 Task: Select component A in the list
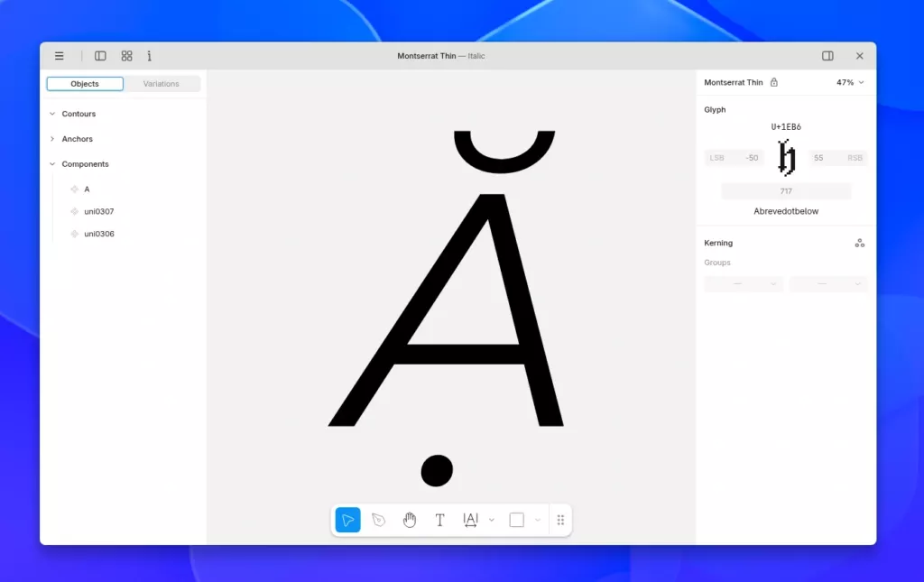[x=87, y=189]
